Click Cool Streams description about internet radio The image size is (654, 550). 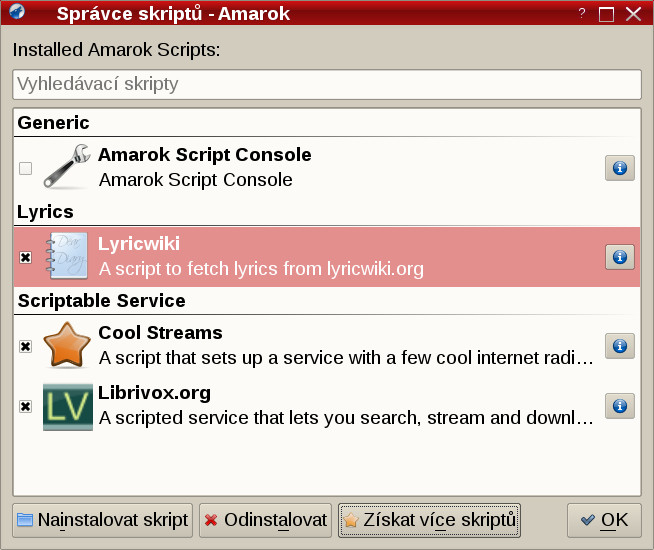(346, 358)
